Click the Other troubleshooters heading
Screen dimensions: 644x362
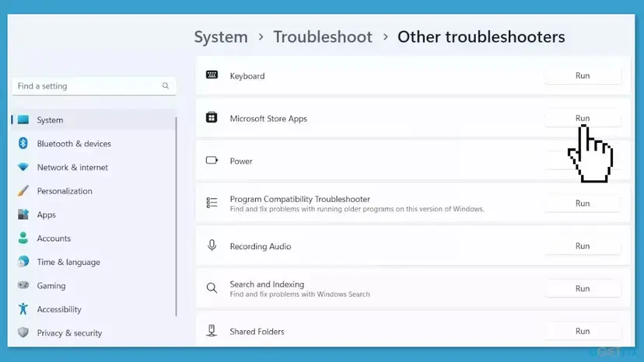(x=481, y=37)
